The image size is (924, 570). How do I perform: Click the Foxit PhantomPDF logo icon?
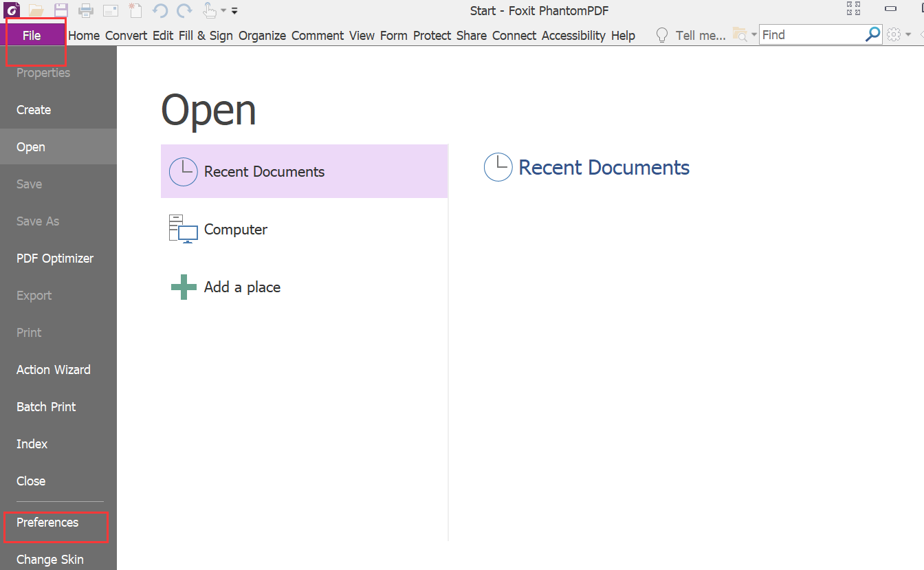12,10
